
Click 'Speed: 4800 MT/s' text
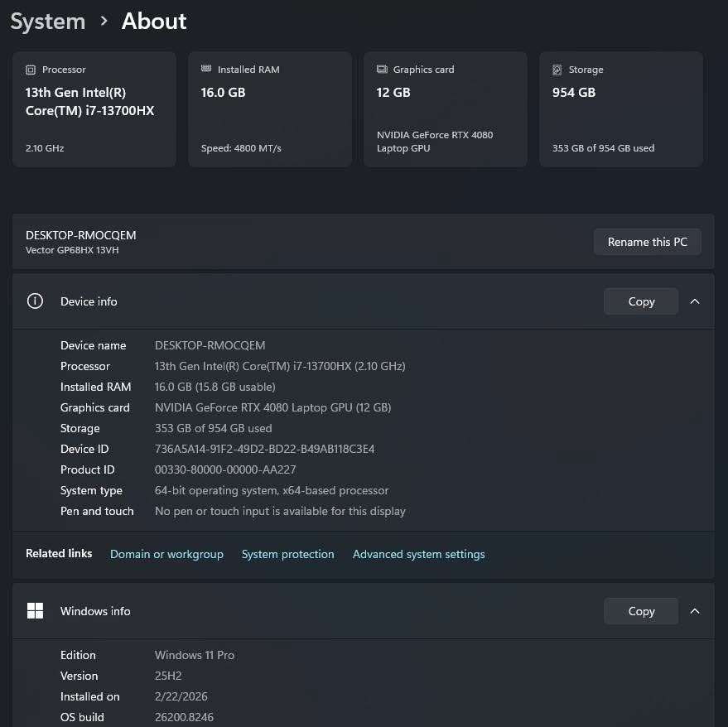point(241,148)
